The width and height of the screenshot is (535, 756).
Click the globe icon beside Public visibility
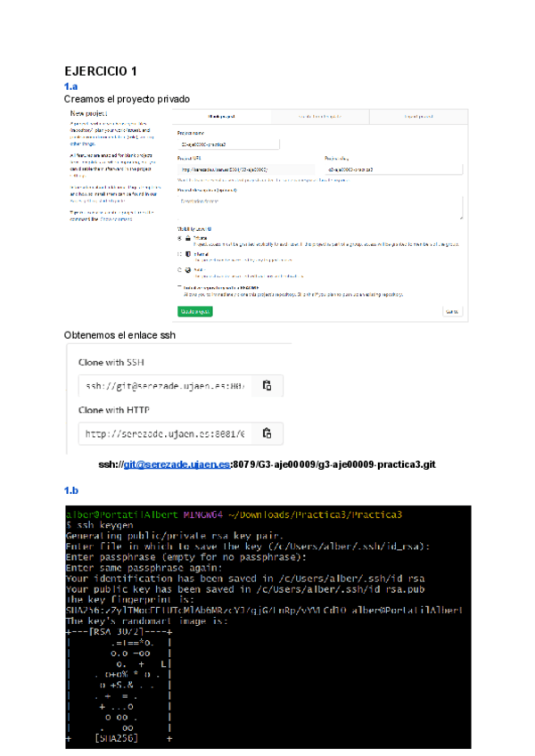(187, 270)
